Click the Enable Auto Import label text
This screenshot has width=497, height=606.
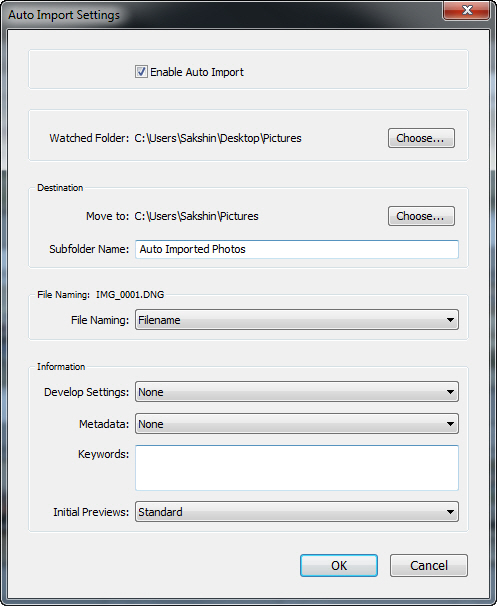(x=197, y=72)
